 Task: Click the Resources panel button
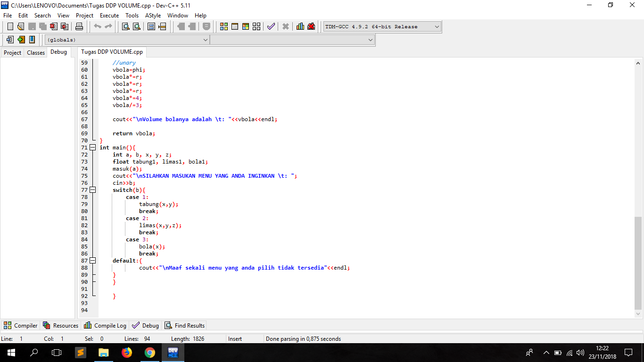[x=60, y=325]
